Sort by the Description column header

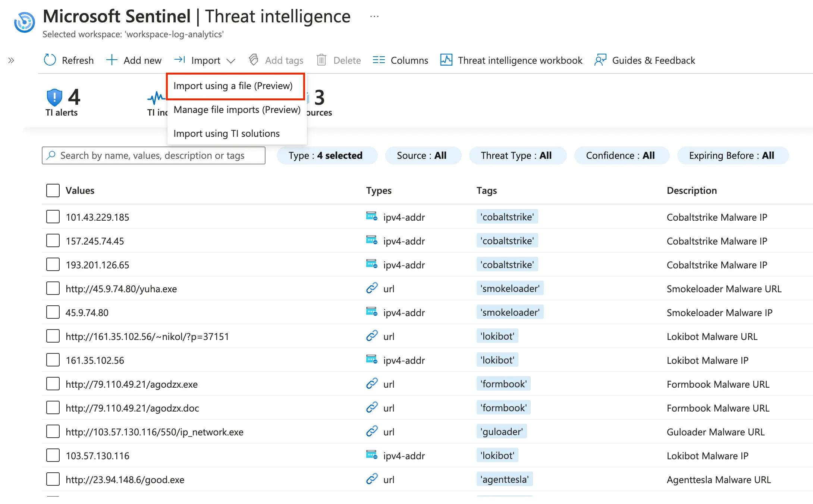(x=691, y=190)
